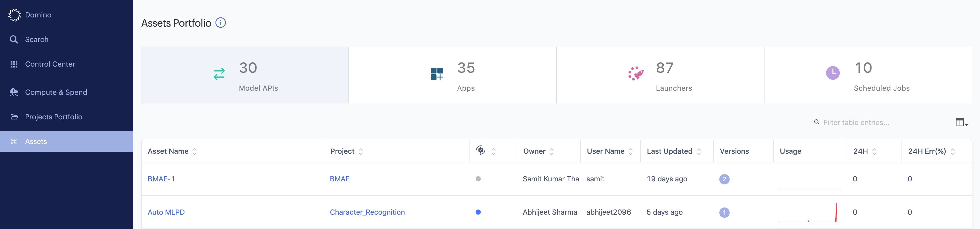Image resolution: width=980 pixels, height=229 pixels.
Task: Open the BMAF project link
Action: pyautogui.click(x=339, y=179)
